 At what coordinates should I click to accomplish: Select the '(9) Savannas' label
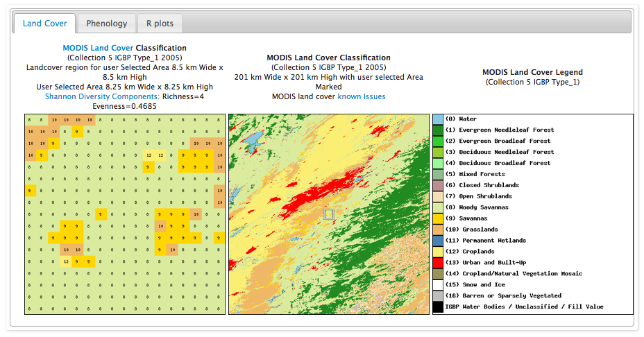(x=466, y=219)
